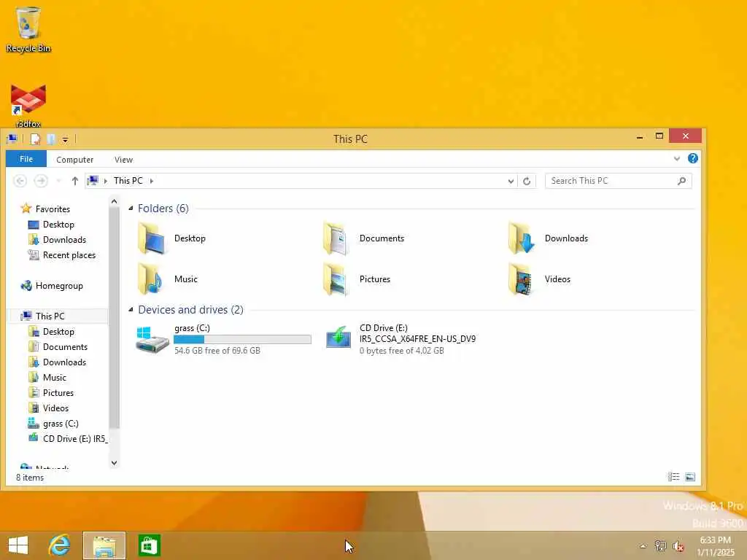Open the Customize Quick Access Toolbar dropdown
Image resolution: width=747 pixels, height=560 pixels.
[65, 139]
